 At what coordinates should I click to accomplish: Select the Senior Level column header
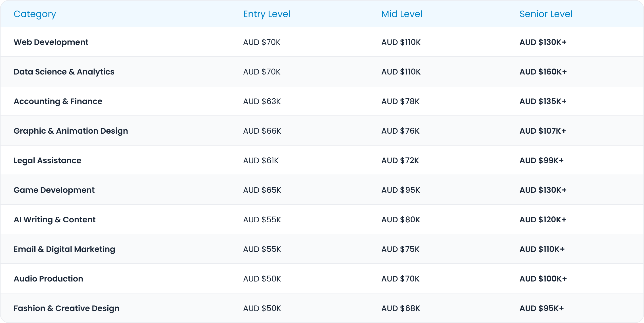coord(545,14)
